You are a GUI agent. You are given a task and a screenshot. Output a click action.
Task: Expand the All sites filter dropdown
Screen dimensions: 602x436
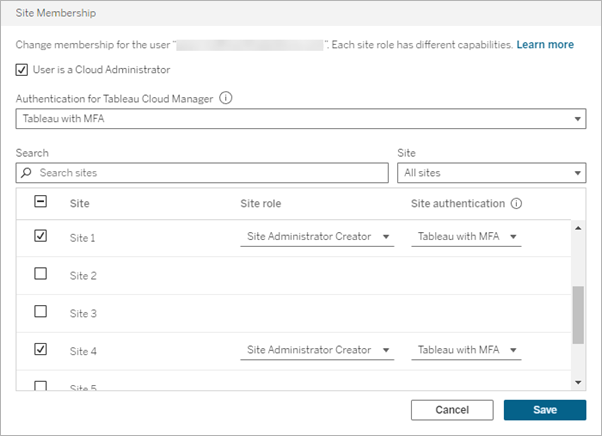491,173
